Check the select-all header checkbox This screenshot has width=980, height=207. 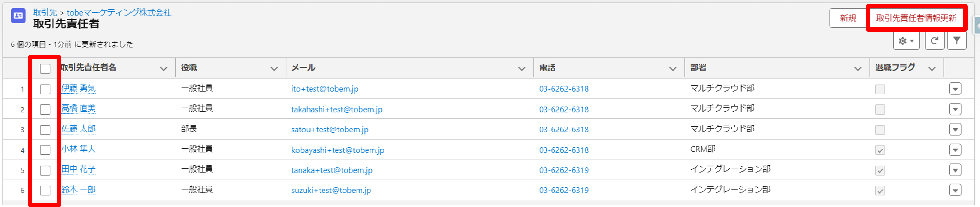click(x=45, y=68)
